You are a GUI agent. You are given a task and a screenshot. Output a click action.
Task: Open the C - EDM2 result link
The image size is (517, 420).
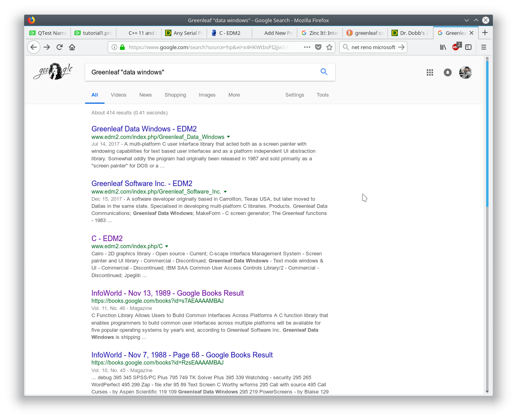(107, 239)
